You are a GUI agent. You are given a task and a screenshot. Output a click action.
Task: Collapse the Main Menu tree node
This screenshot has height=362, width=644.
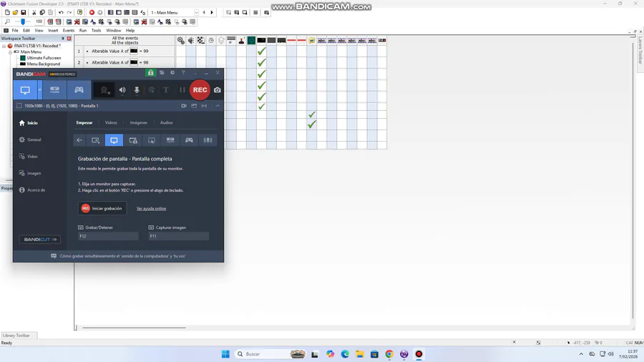pos(10,52)
